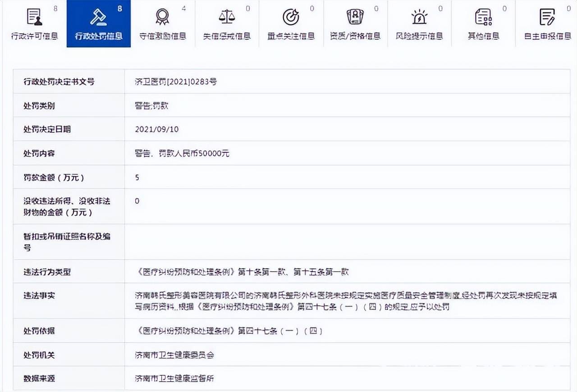Click the 违法行为类型 label
Image resolution: width=577 pixels, height=392 pixels.
tap(47, 272)
